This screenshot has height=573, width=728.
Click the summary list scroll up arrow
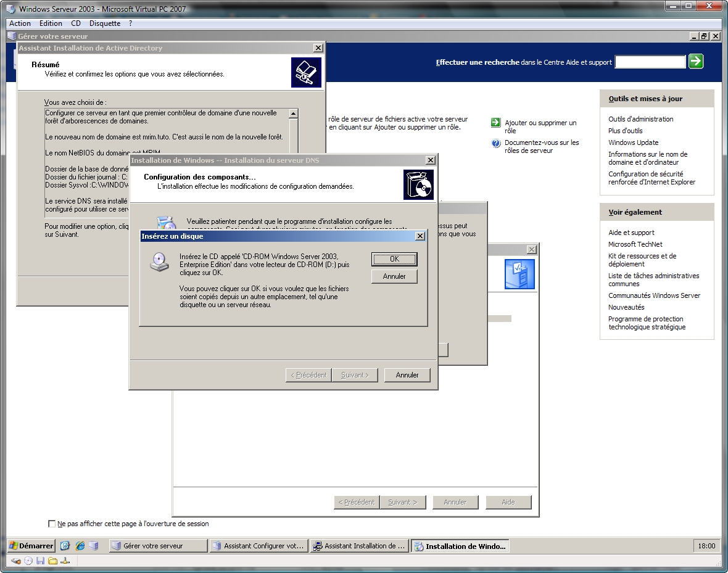[x=293, y=113]
